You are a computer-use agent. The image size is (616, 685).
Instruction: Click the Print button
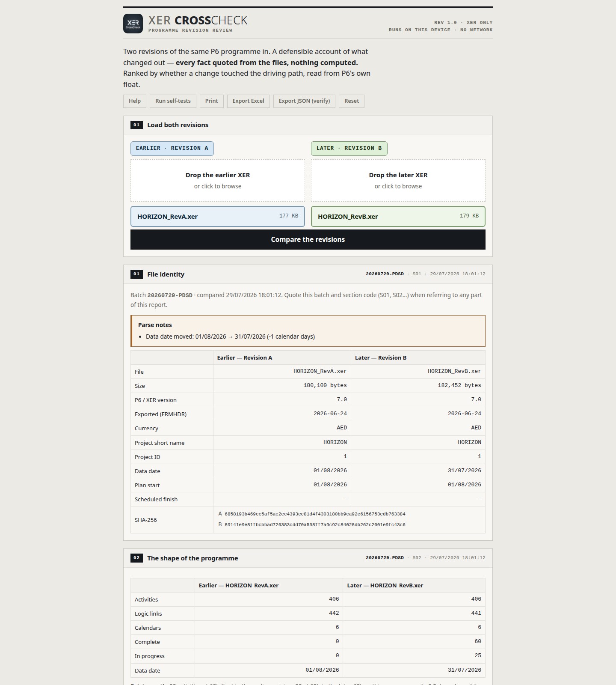211,101
